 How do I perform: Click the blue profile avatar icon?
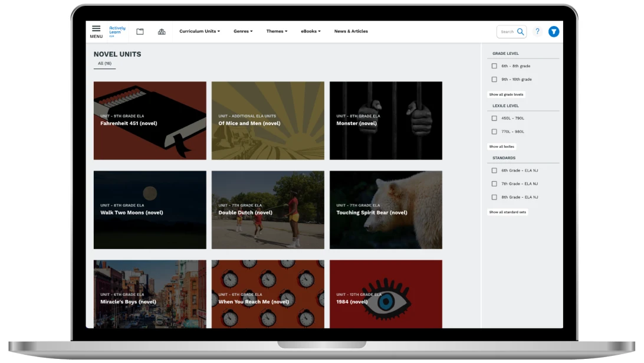pyautogui.click(x=554, y=32)
